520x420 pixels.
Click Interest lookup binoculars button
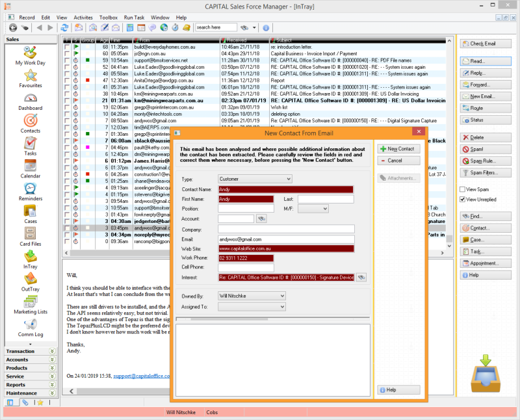(x=361, y=278)
